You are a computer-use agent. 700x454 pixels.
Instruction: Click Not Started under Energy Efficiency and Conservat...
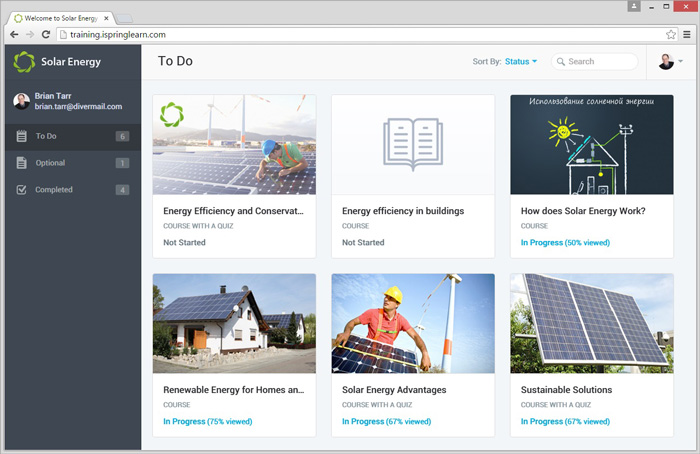point(184,242)
